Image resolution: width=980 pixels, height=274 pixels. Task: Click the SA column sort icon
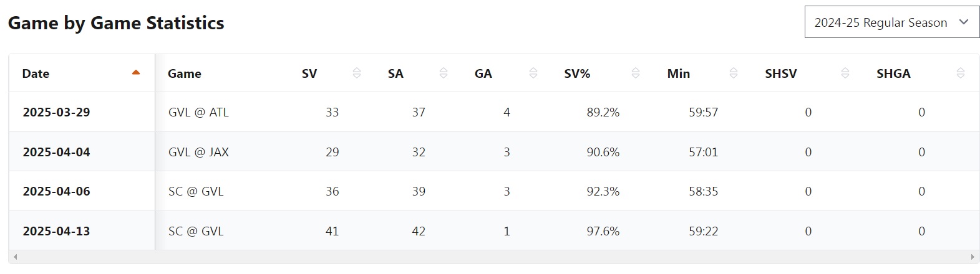pyautogui.click(x=444, y=73)
